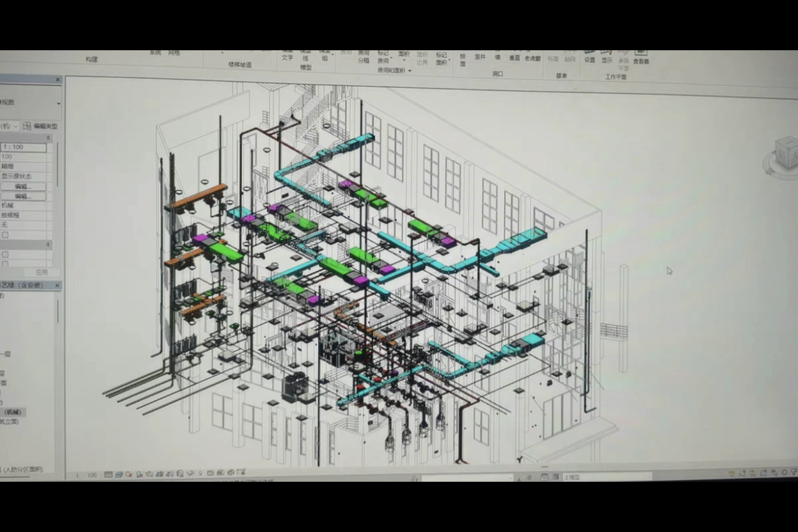Click the Apply (应用) button in properties

pos(42,272)
